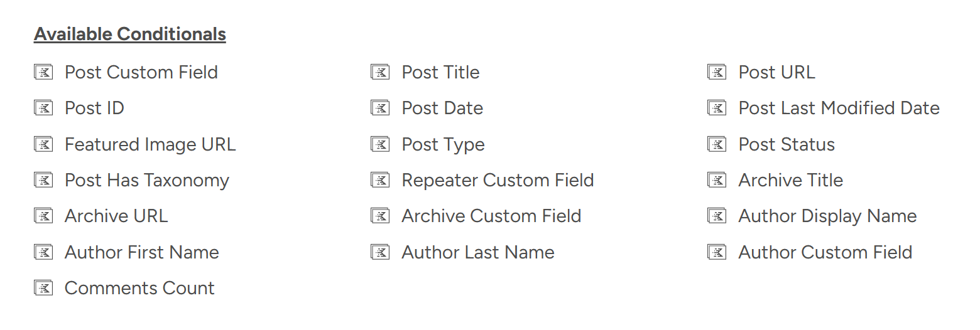The image size is (980, 330).
Task: Click the Author First Name label
Action: (142, 252)
